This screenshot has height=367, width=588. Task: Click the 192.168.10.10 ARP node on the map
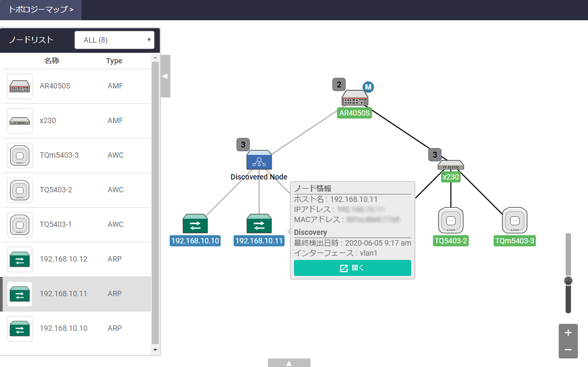point(195,224)
